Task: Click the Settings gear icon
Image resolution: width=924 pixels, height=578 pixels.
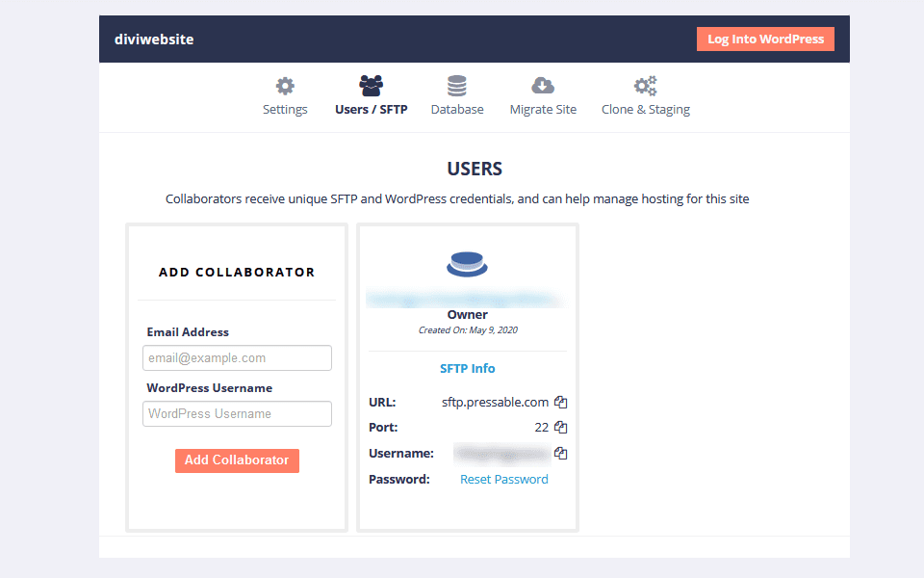Action: point(284,85)
